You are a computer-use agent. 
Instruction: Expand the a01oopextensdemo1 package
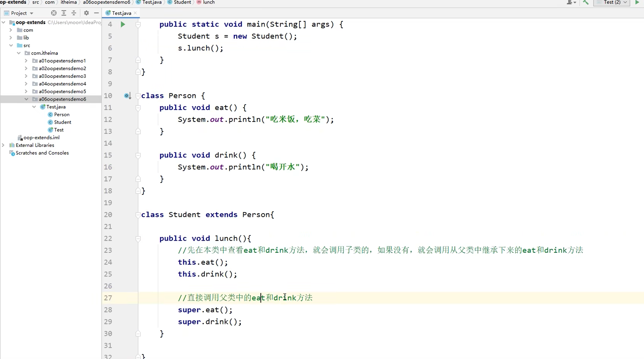(x=26, y=61)
